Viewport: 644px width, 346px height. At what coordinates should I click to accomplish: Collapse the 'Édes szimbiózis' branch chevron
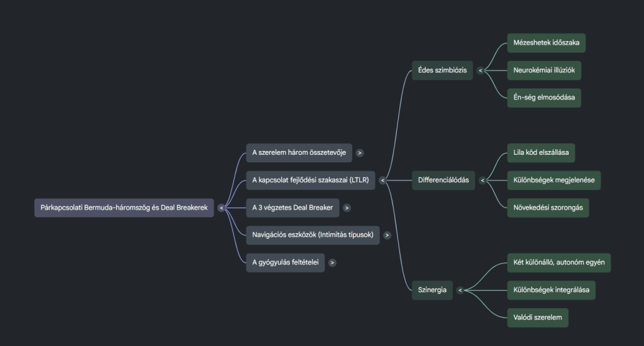click(480, 71)
